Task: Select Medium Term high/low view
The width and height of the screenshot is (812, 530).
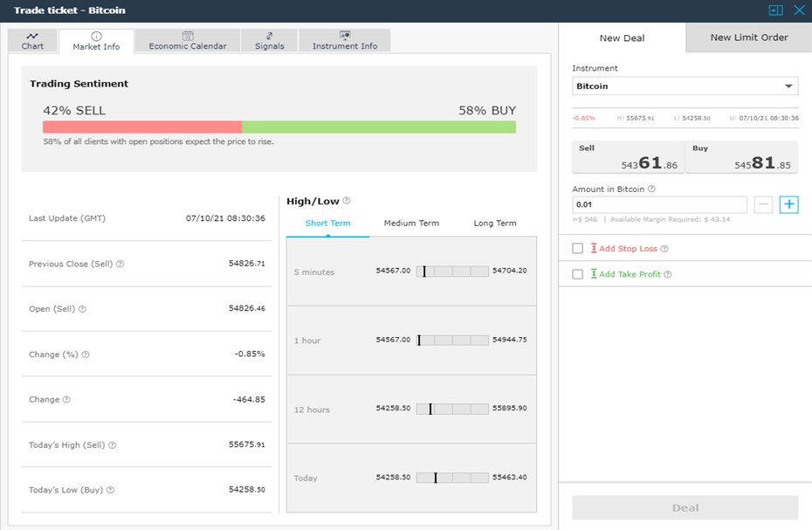Action: tap(411, 224)
